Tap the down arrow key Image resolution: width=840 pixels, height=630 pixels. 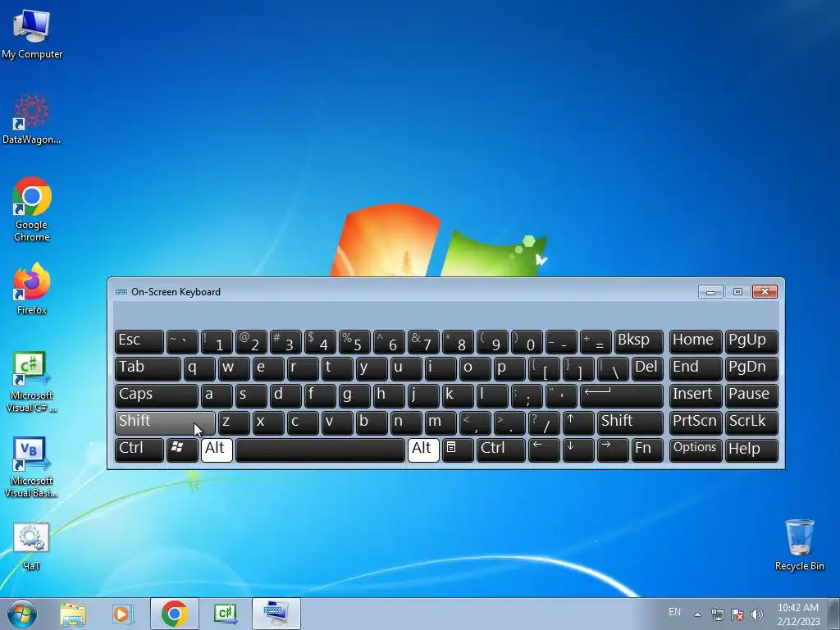[578, 450]
